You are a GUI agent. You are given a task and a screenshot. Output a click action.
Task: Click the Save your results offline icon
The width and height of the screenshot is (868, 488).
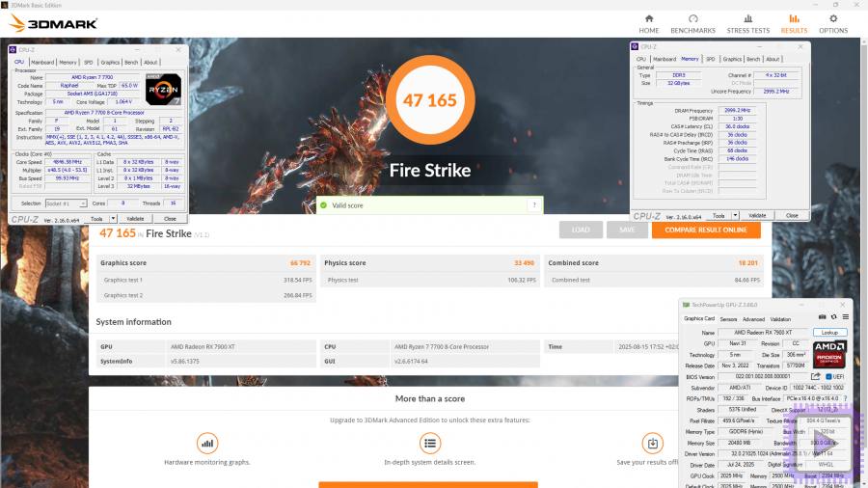tap(653, 444)
